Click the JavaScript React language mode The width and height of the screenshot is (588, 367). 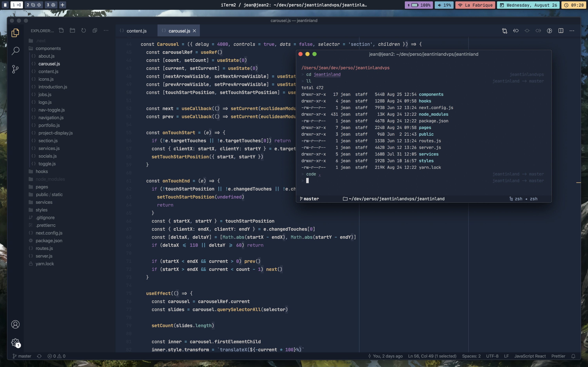click(x=530, y=356)
